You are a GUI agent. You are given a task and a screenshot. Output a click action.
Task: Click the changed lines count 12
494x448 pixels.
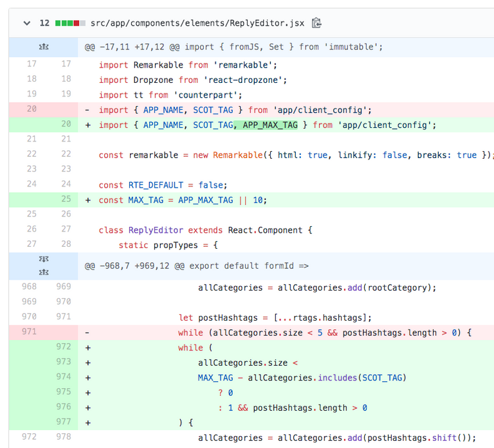[x=44, y=23]
